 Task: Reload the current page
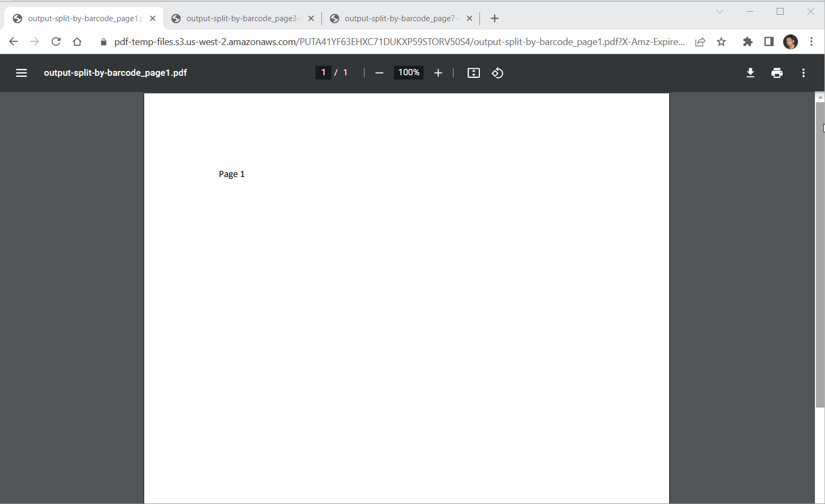tap(56, 42)
